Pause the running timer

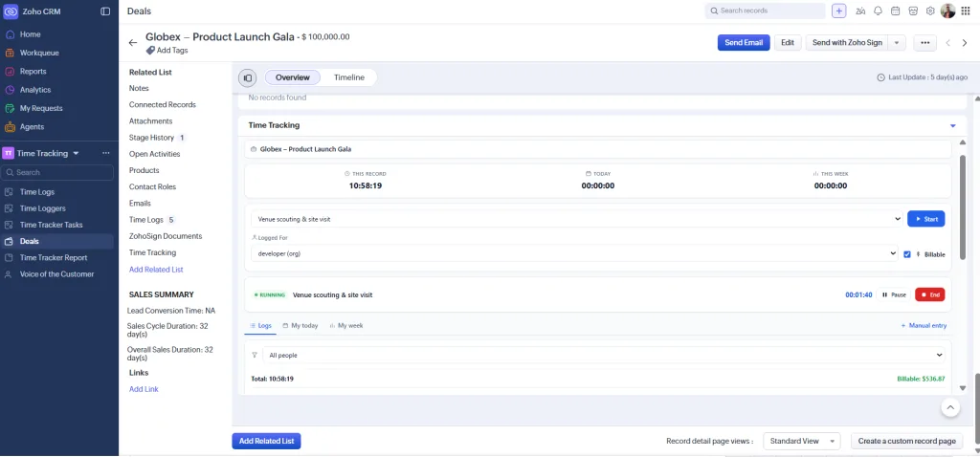coord(894,294)
